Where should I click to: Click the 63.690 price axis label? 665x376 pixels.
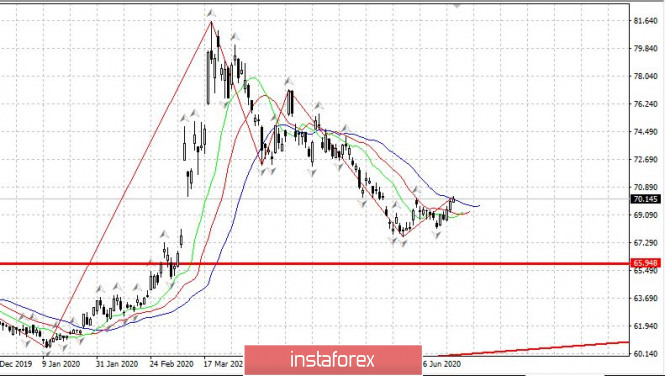coord(645,298)
